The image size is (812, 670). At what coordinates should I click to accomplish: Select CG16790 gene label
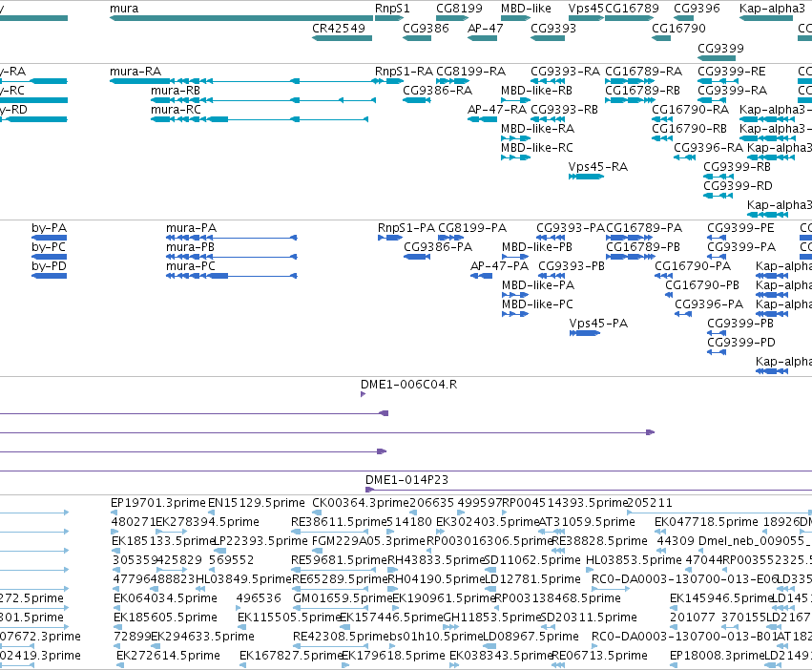pyautogui.click(x=678, y=28)
